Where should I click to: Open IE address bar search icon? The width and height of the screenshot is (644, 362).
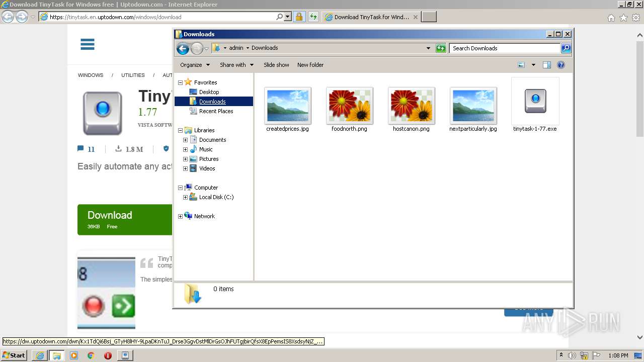(x=279, y=17)
